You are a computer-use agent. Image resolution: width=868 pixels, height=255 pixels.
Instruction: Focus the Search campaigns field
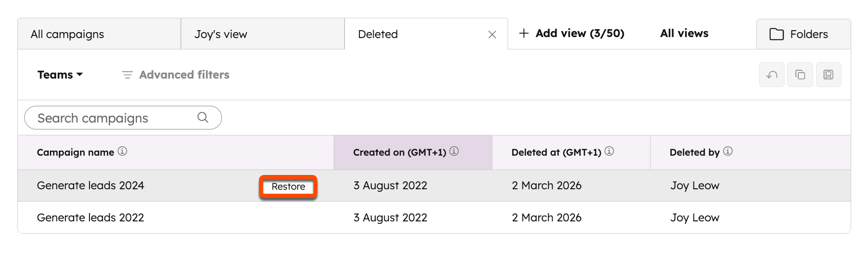[114, 118]
